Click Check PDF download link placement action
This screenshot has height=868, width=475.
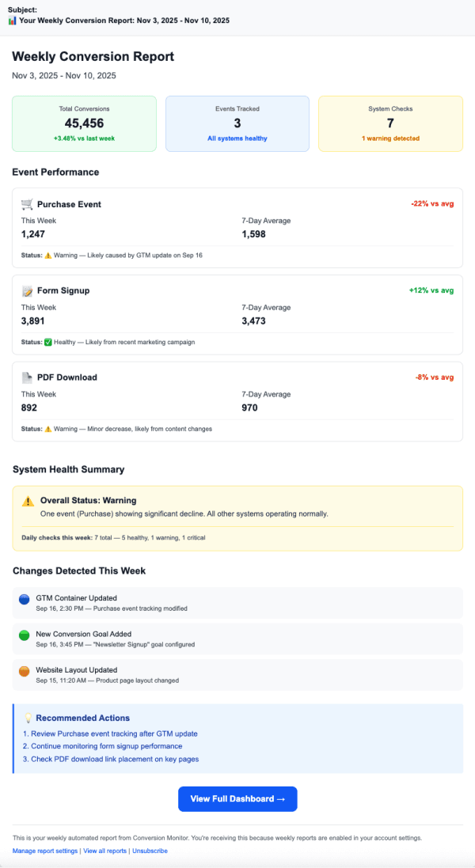click(x=110, y=759)
